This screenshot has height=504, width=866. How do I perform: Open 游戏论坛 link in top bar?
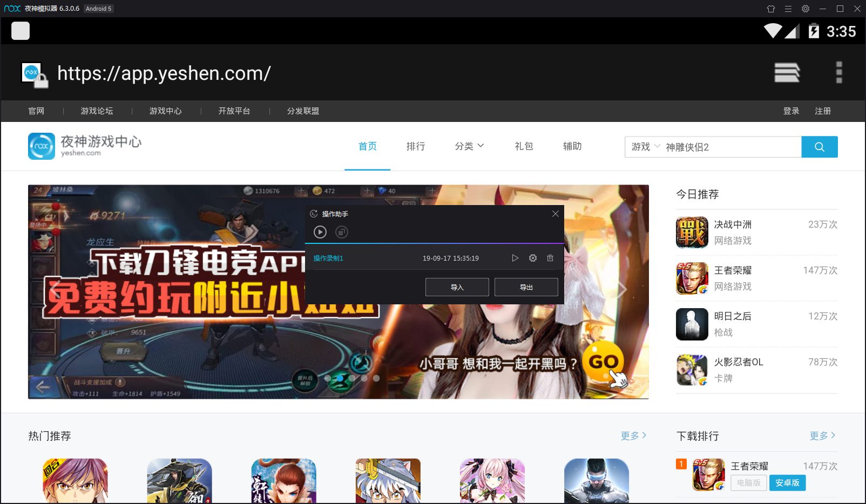pyautogui.click(x=97, y=111)
